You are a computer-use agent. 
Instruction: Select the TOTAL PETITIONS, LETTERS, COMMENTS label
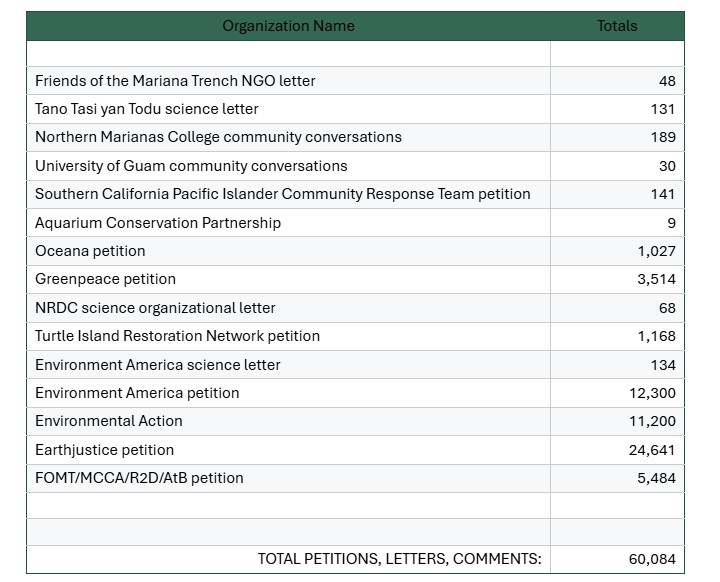point(399,559)
